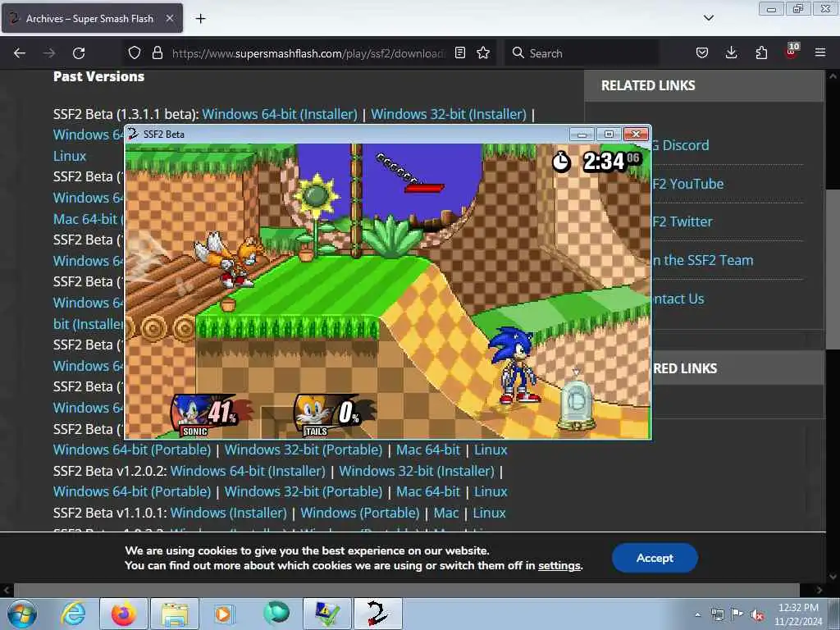Open the network tray icon
This screenshot has height=630, width=840.
717,614
